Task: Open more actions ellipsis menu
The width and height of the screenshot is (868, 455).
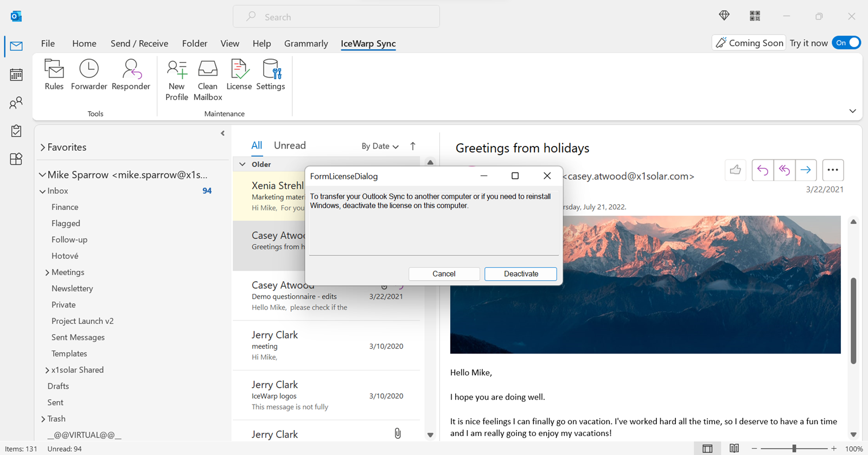Action: point(833,170)
